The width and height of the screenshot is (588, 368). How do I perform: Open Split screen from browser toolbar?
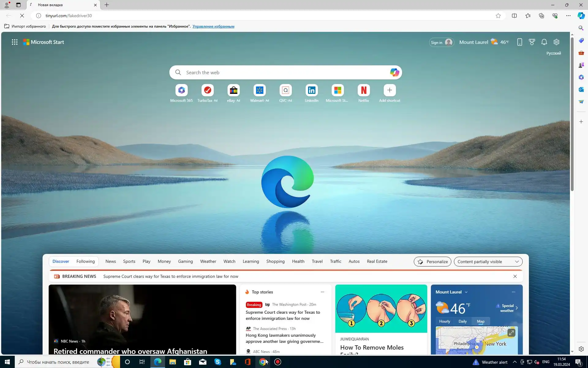(x=514, y=16)
